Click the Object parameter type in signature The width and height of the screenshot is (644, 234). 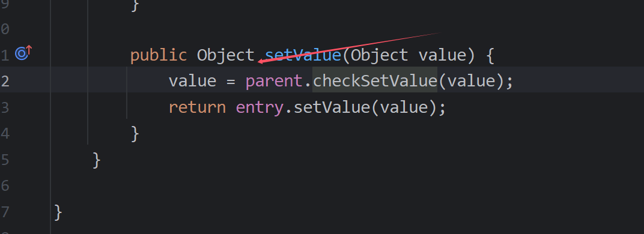[379, 55]
